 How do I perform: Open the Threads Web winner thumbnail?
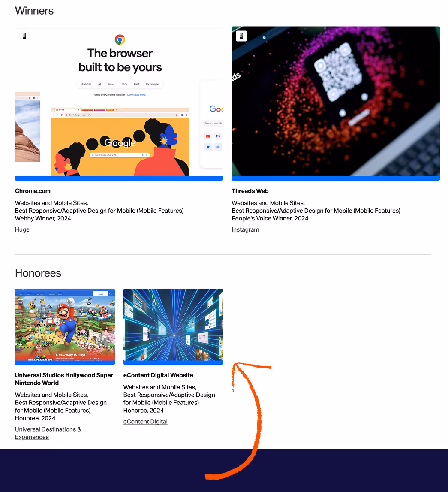(x=336, y=103)
